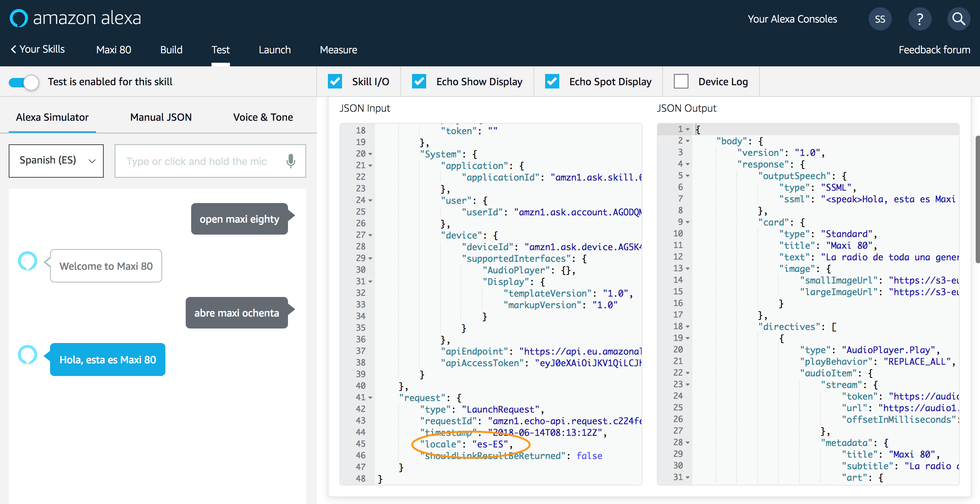Image resolution: width=980 pixels, height=504 pixels.
Task: Collapse the 'directives' array at line 18 of JSON Output
Action: [x=688, y=326]
